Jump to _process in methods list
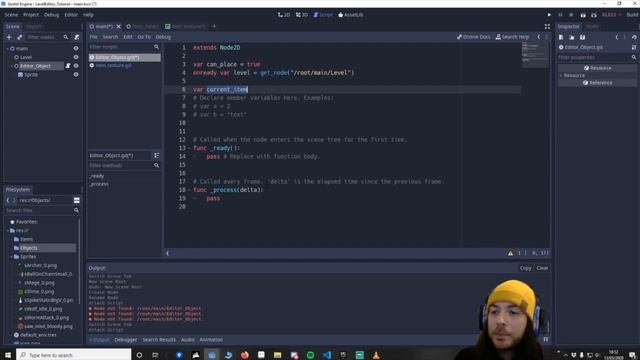This screenshot has width=640, height=360. coord(99,184)
